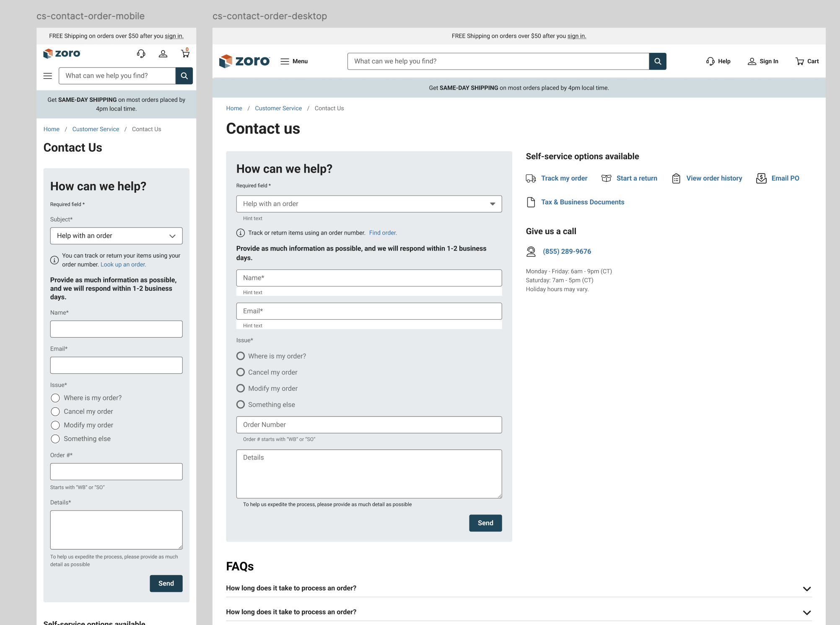Click the mobile headset help icon
840x625 pixels.
pyautogui.click(x=141, y=54)
